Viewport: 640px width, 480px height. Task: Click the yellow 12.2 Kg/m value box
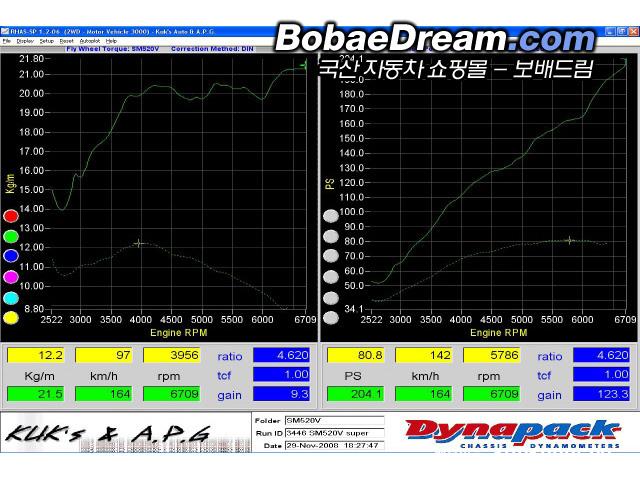36,355
